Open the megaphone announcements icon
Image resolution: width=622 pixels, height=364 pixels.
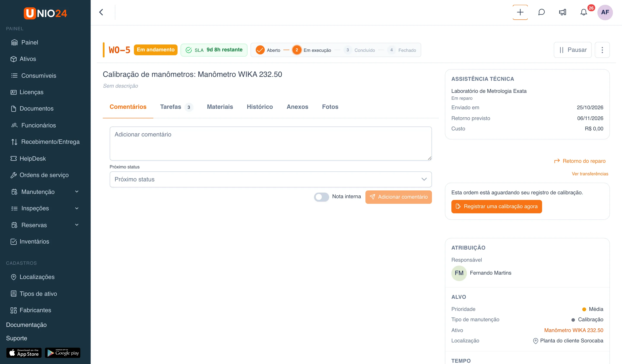563,12
